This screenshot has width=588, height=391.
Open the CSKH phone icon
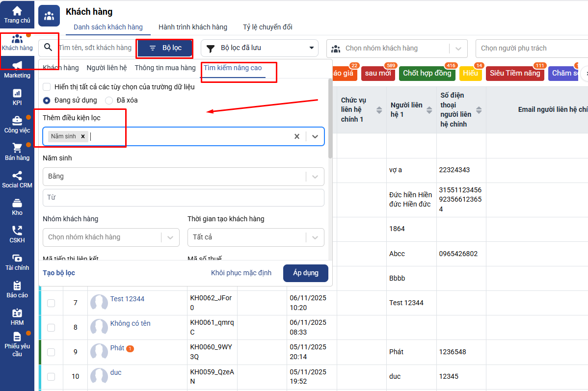click(x=17, y=231)
